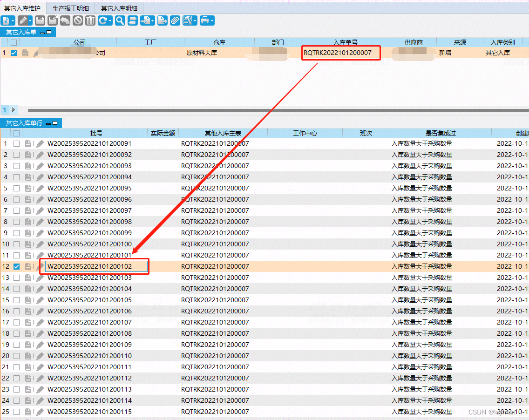Click pencil edit icon for batch ending 200100
This screenshot has height=420, width=529.
pos(40,244)
